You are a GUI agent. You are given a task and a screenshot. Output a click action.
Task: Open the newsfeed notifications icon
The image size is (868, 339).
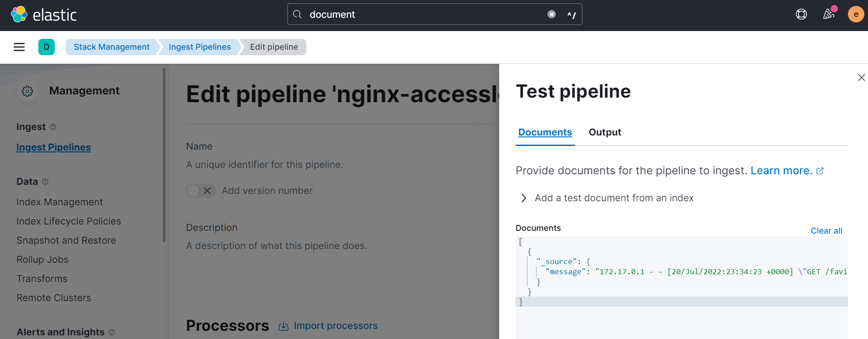pos(829,14)
